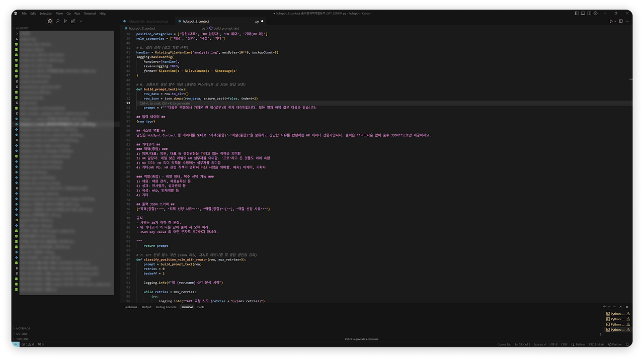This screenshot has height=360, width=644.
Task: Open the Explorer view in the activity bar
Action: click(50, 21)
